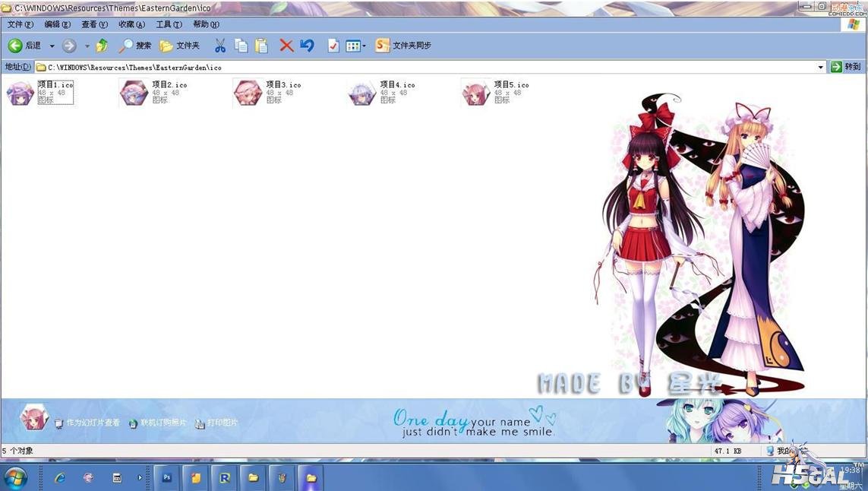Click the Cut scissors icon
This screenshot has height=491, width=868.
tap(220, 46)
